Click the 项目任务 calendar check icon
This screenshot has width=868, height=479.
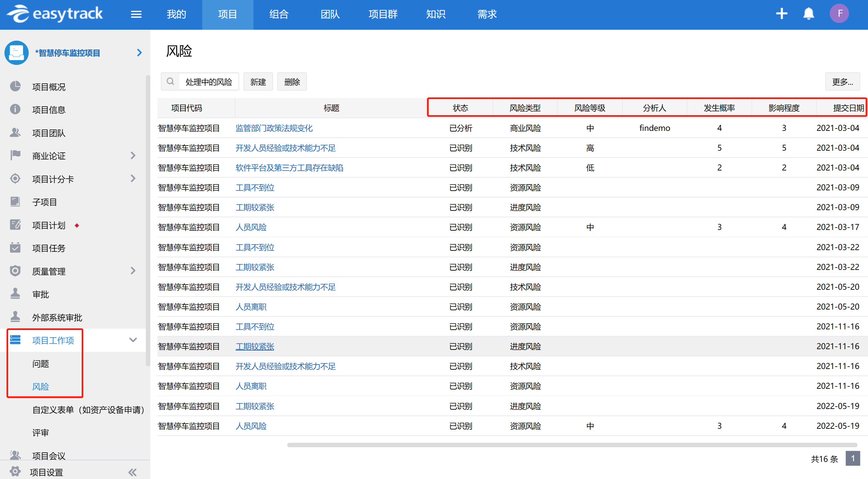pos(15,248)
